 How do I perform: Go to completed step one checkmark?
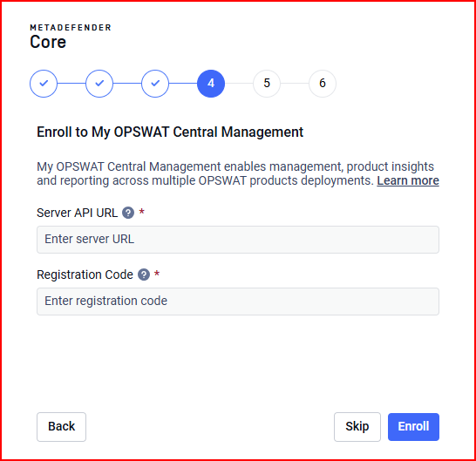click(x=44, y=84)
